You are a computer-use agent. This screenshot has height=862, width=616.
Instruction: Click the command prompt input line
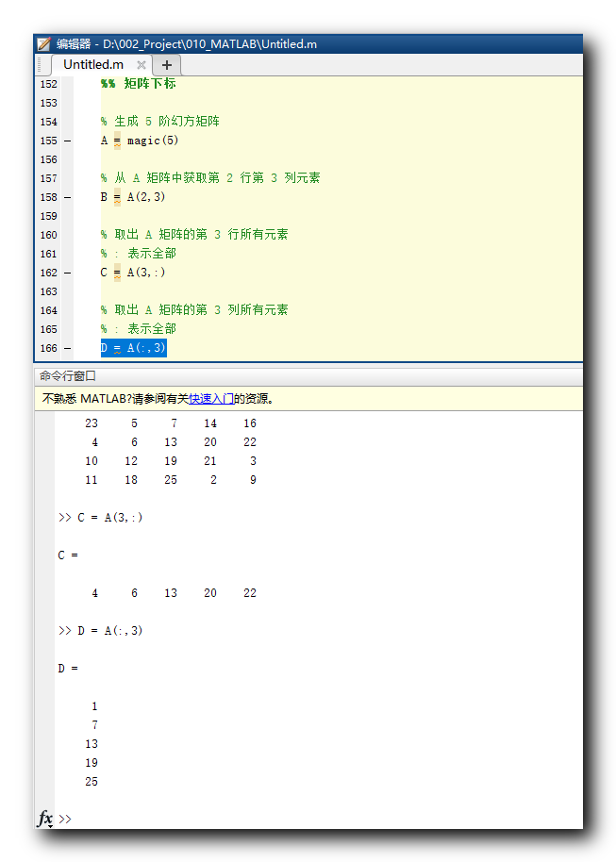coord(319,819)
